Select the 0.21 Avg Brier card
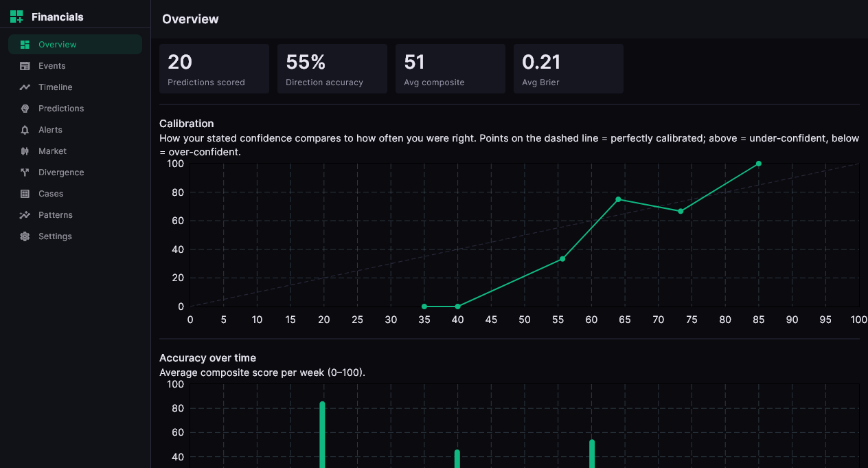 click(569, 69)
